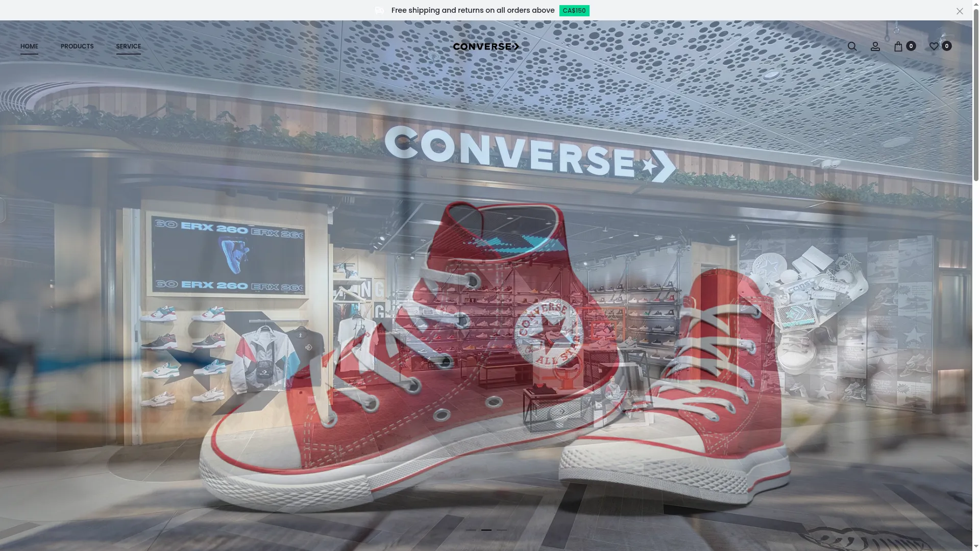Viewport: 980px width, 551px height.
Task: Open the search icon in header
Action: pos(852,46)
